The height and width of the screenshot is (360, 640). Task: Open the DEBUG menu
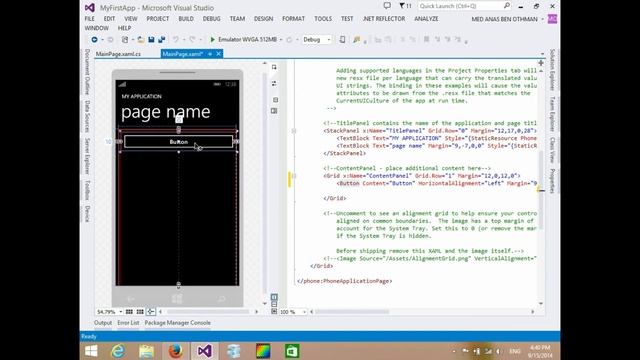tap(211, 19)
